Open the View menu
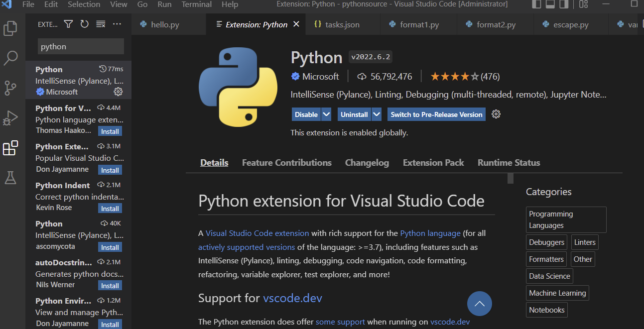Viewport: 644px width, 329px height. click(119, 4)
